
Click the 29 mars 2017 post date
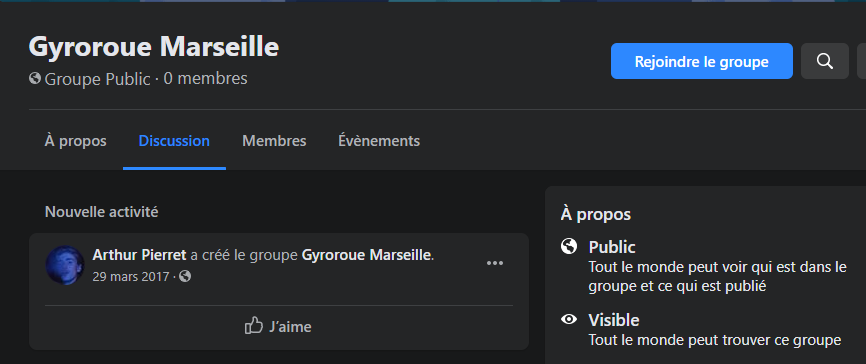(131, 276)
